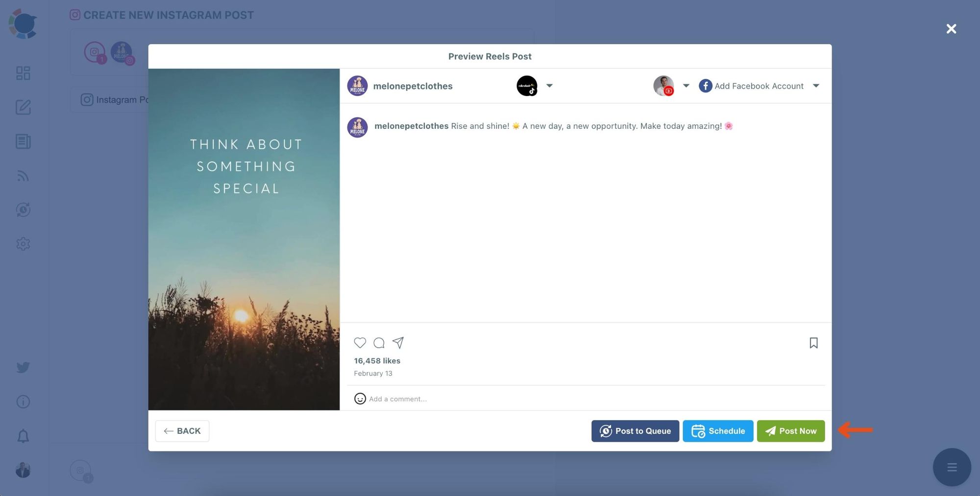Click Add Facebook Account link
The height and width of the screenshot is (496, 980).
click(x=752, y=86)
